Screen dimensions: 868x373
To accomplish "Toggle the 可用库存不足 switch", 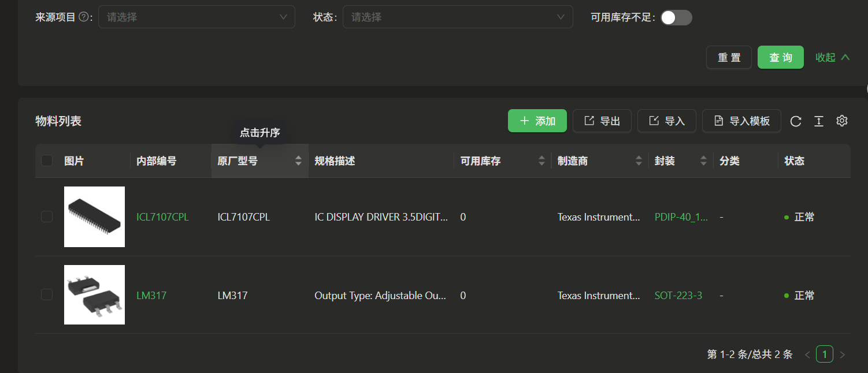I will pyautogui.click(x=676, y=17).
